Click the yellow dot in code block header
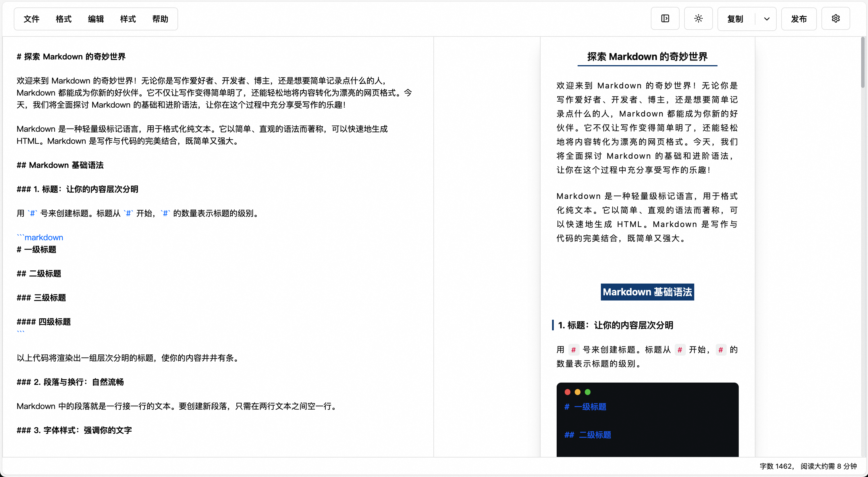 (578, 392)
